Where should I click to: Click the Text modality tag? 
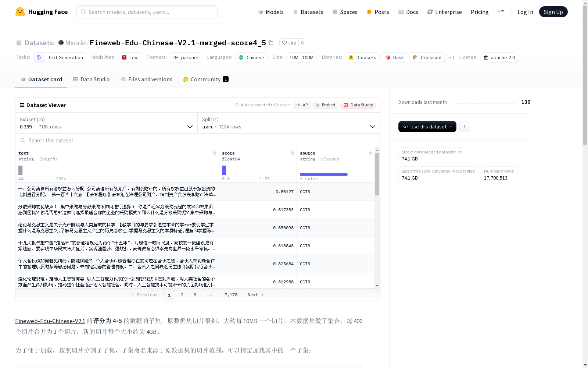click(x=130, y=57)
